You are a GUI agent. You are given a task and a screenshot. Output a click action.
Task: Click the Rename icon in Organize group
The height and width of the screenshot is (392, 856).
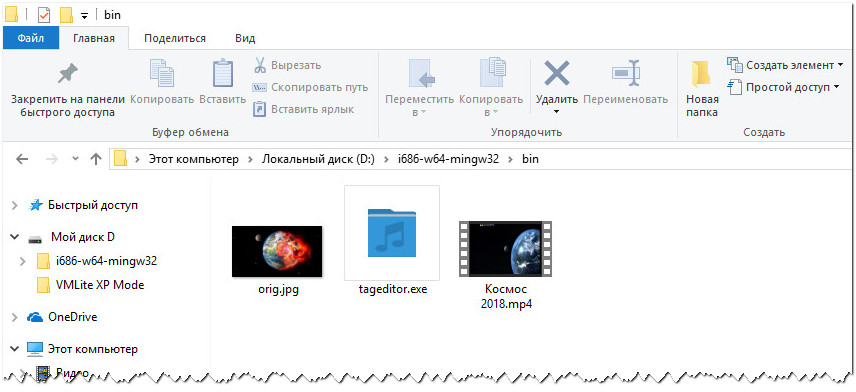pyautogui.click(x=626, y=73)
